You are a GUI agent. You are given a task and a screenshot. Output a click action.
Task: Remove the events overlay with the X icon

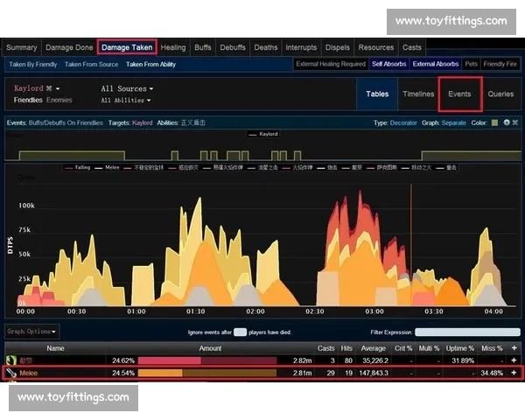click(x=514, y=123)
